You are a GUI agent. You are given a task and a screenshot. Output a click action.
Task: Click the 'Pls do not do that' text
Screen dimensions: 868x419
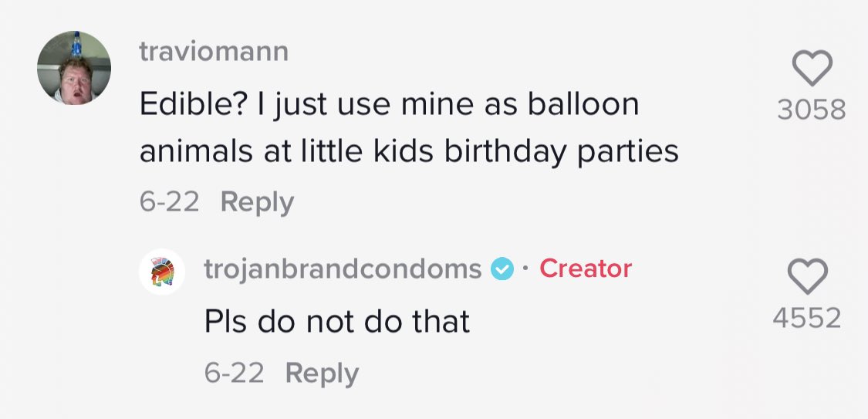(x=337, y=321)
